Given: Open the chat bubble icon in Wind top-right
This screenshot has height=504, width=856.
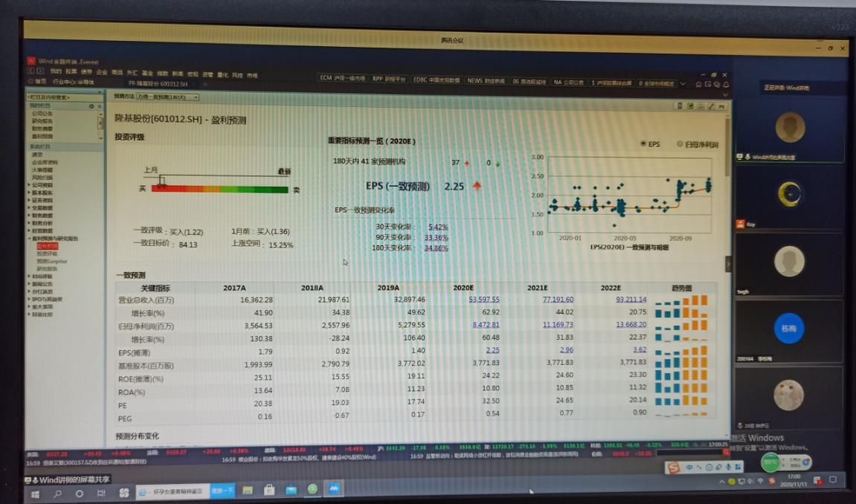Looking at the screenshot, I should point(716,85).
